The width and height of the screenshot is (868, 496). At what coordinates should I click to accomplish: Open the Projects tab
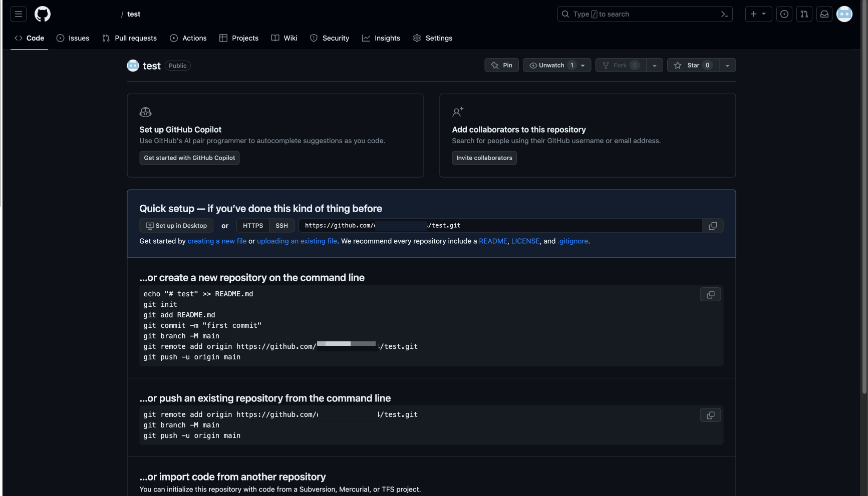point(239,38)
